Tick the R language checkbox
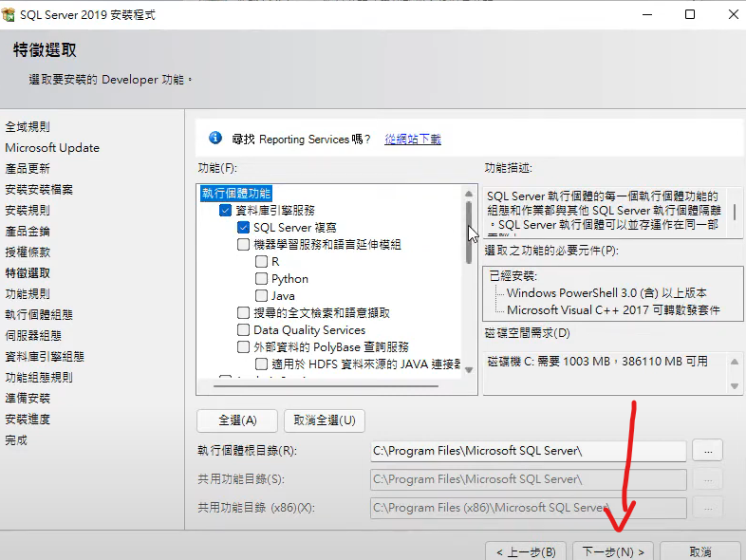The image size is (746, 560). click(261, 262)
